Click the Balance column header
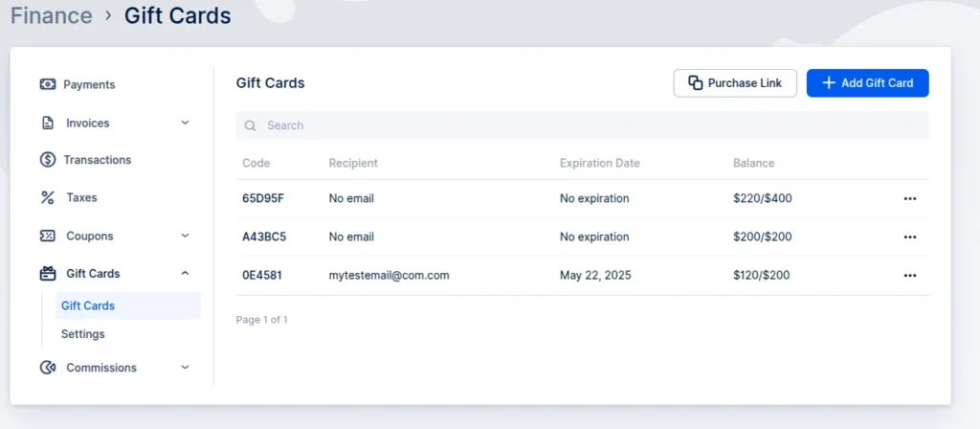The width and height of the screenshot is (980, 429). 754,163
